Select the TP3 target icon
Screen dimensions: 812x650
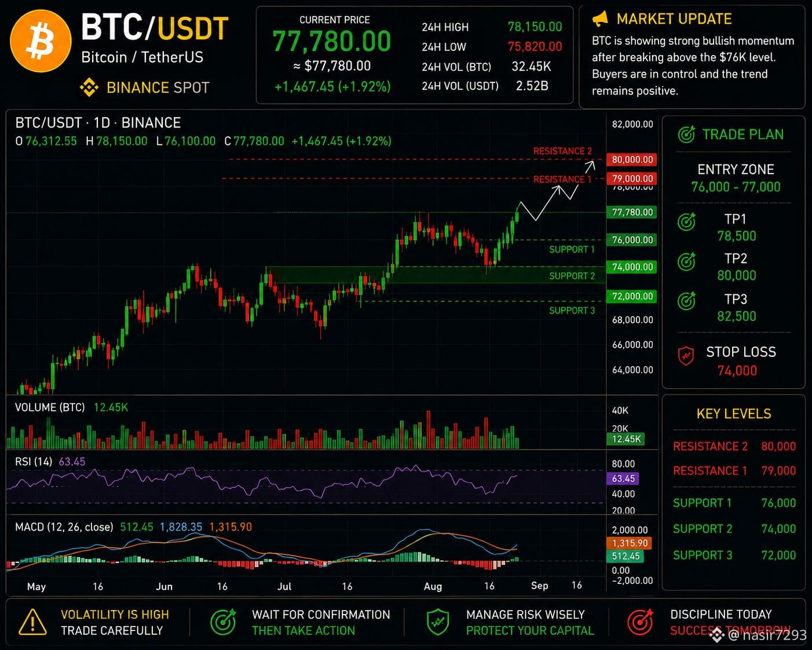pyautogui.click(x=686, y=301)
